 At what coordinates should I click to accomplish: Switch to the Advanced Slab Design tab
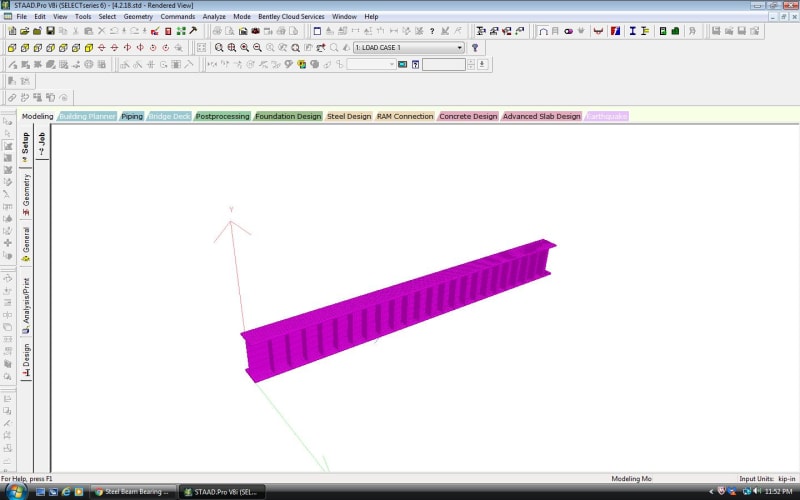541,116
